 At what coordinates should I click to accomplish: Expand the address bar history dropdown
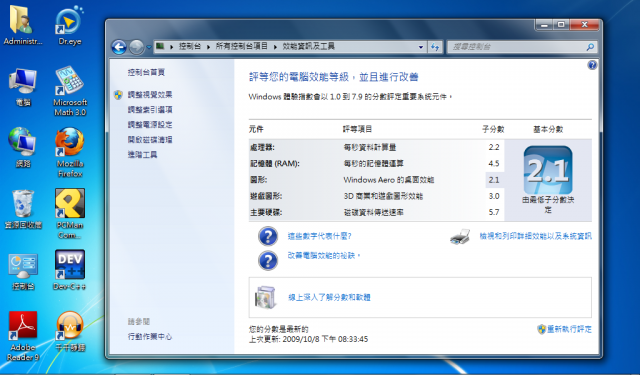(421, 47)
